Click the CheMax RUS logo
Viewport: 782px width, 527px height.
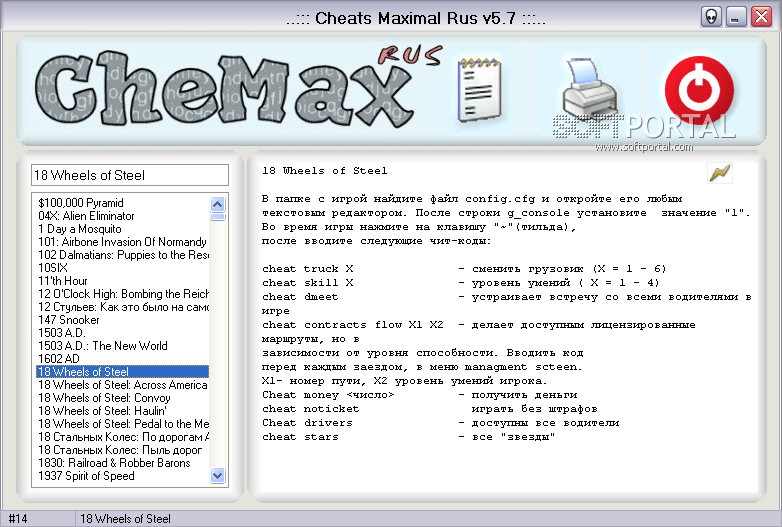coord(237,88)
